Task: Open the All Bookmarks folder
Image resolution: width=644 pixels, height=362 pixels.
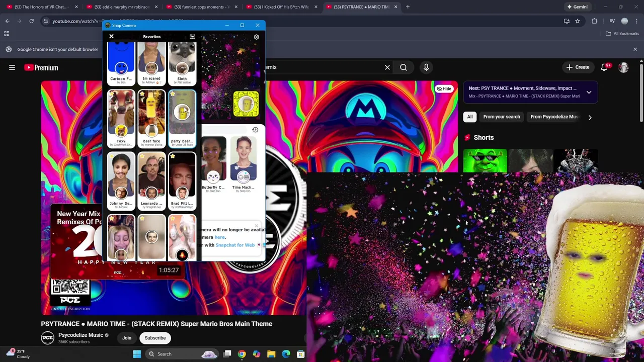Action: [x=622, y=34]
